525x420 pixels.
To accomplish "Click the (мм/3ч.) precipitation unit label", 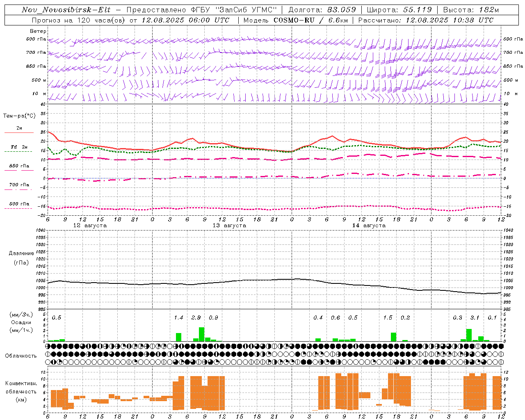I will pos(21,315).
